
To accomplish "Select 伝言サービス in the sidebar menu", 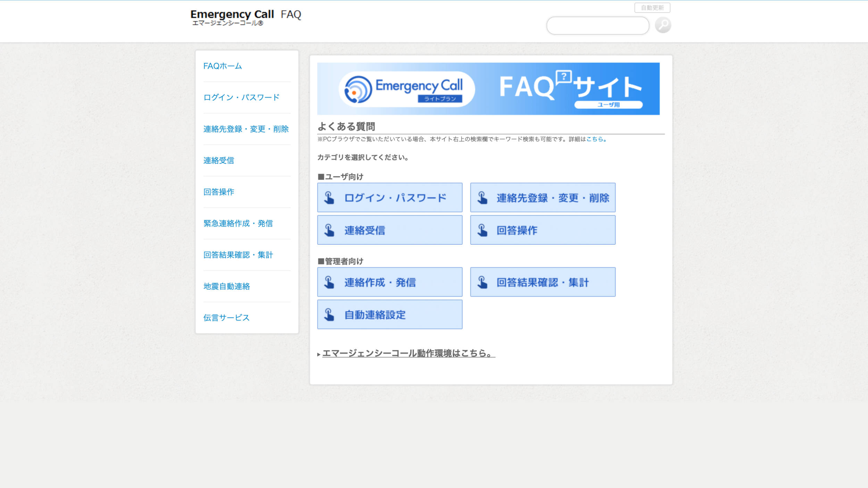I will coord(226,318).
